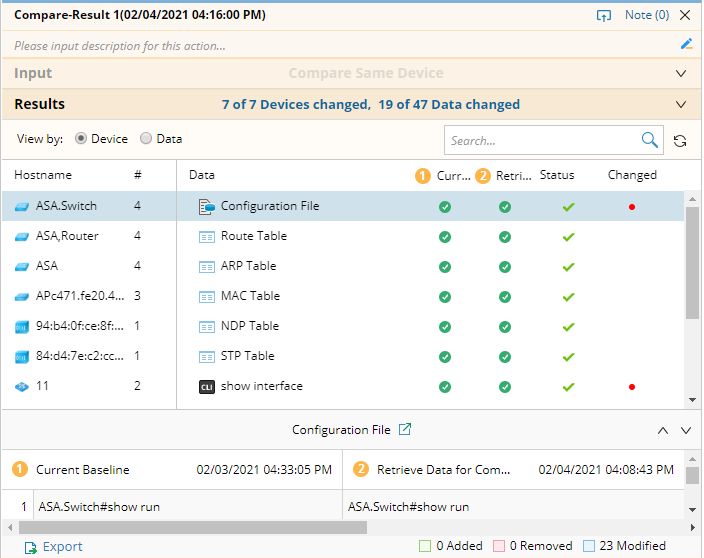The height and width of the screenshot is (558, 704).
Task: Collapse the Results section chevron
Action: [x=681, y=104]
